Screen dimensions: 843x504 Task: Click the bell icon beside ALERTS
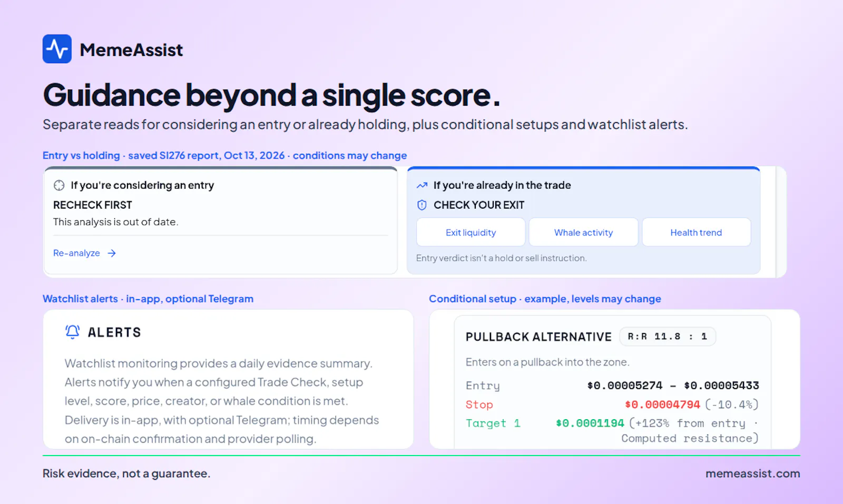(73, 332)
